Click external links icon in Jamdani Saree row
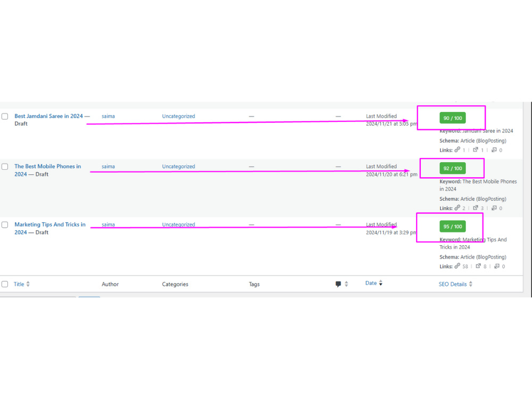The height and width of the screenshot is (399, 532). click(x=476, y=149)
